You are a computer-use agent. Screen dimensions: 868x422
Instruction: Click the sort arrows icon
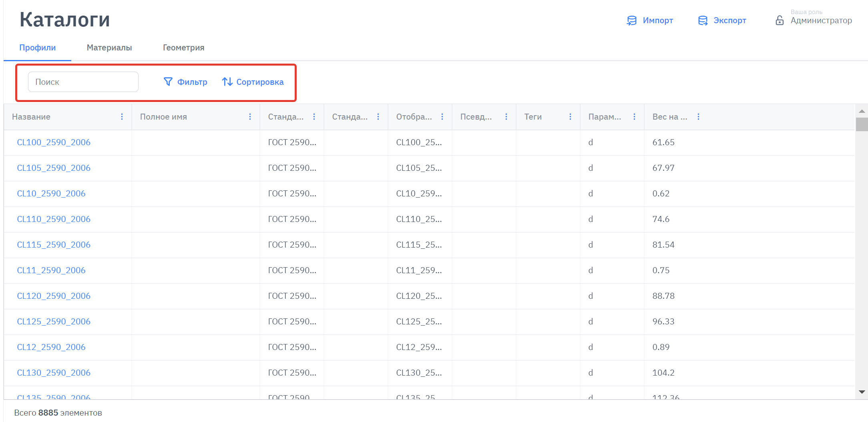227,82
